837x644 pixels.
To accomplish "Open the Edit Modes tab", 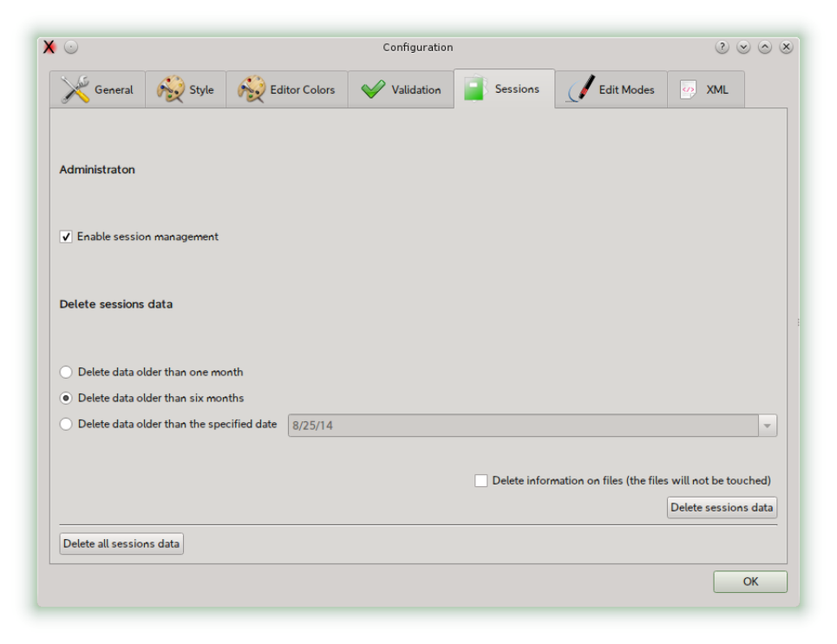I will (611, 89).
